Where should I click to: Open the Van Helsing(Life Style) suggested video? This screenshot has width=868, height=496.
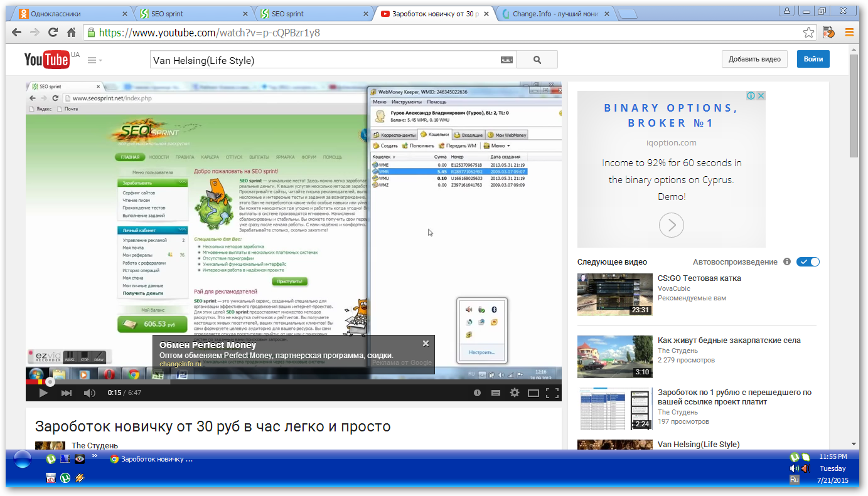pyautogui.click(x=699, y=445)
